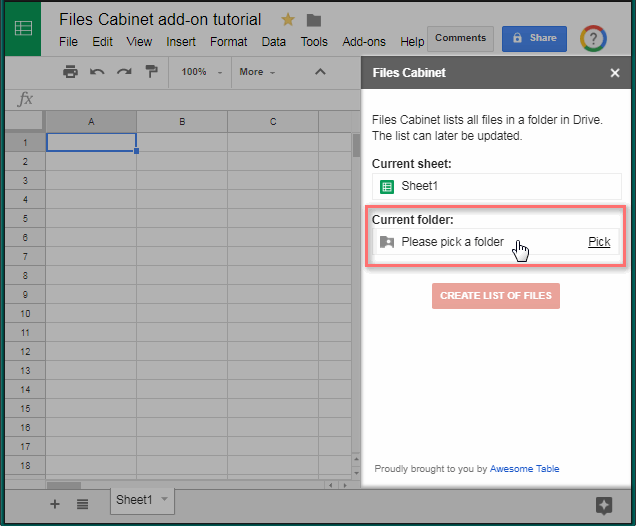
Task: Redo the last action
Action: pyautogui.click(x=124, y=72)
